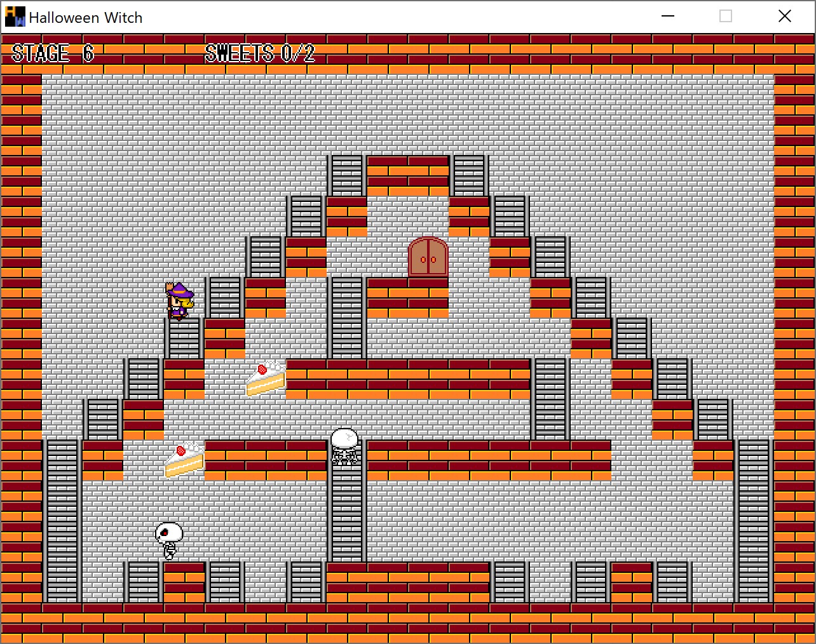Click the witch character with purple hat
The image size is (816, 644).
[180, 301]
